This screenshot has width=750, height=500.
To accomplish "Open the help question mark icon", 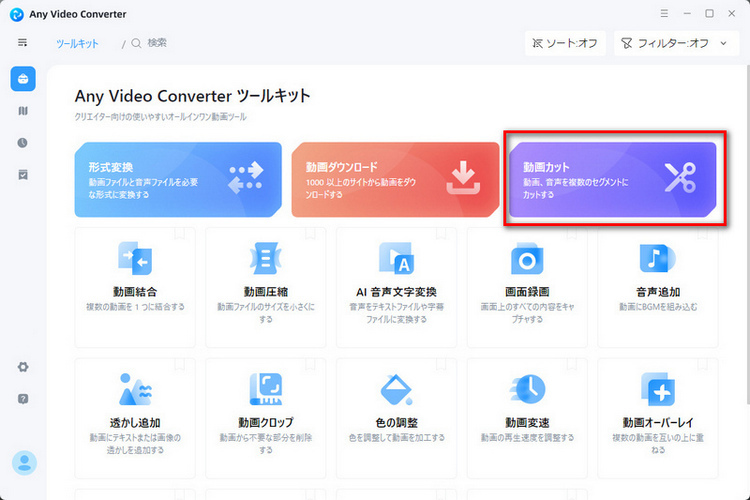I will coord(23,399).
